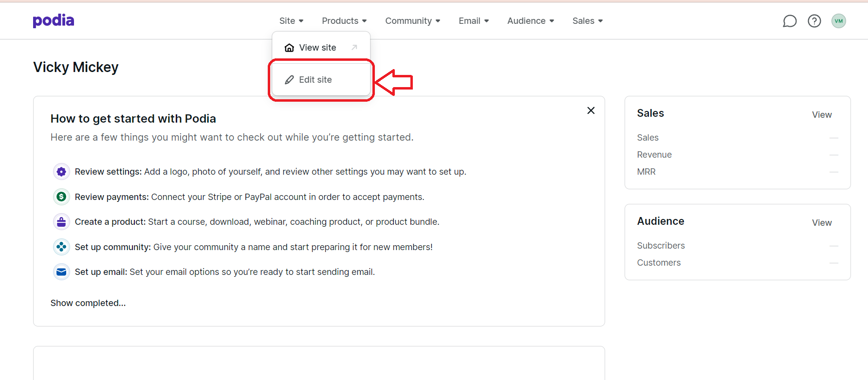868x380 pixels.
Task: Click the Review payments dollar icon
Action: [x=61, y=197]
